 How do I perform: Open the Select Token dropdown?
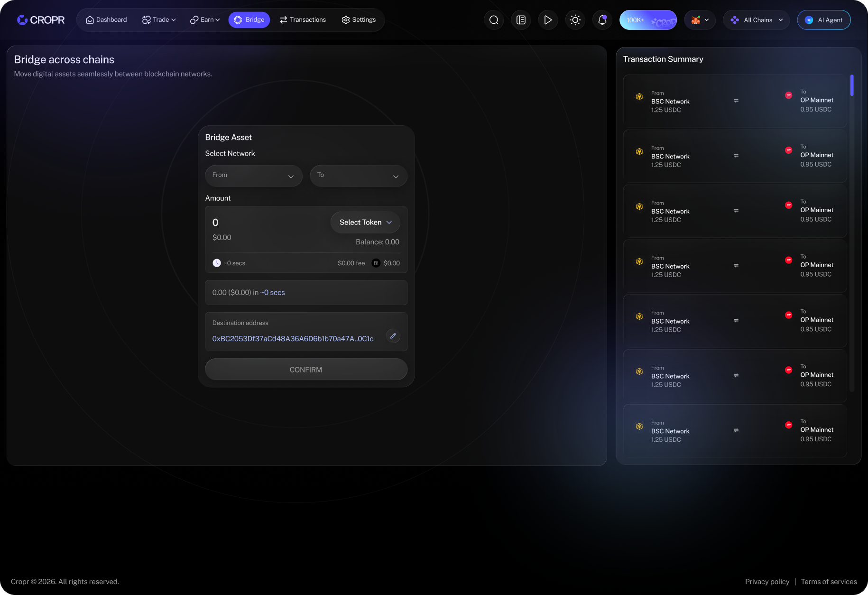pyautogui.click(x=365, y=222)
